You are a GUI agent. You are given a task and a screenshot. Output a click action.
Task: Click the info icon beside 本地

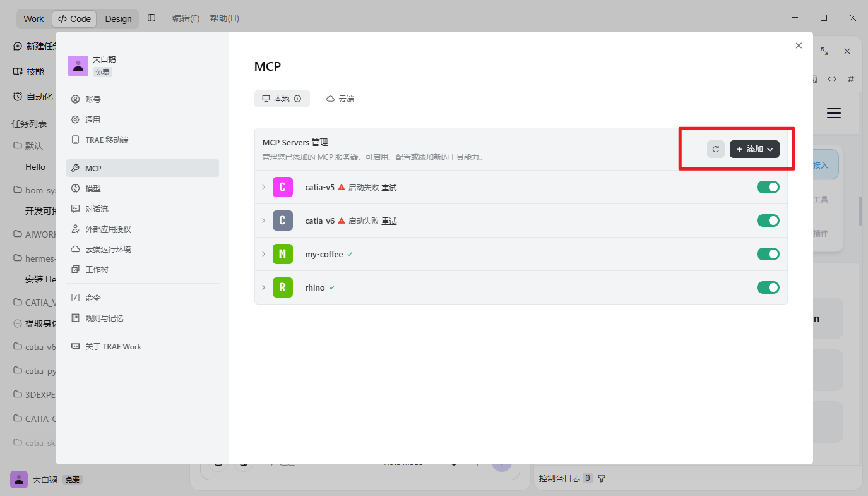297,99
